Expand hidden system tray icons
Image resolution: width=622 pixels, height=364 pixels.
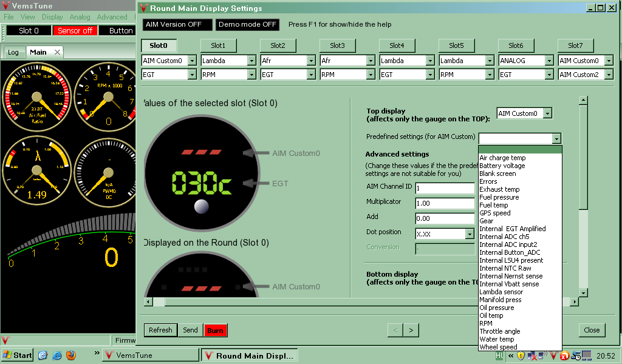pos(511,356)
